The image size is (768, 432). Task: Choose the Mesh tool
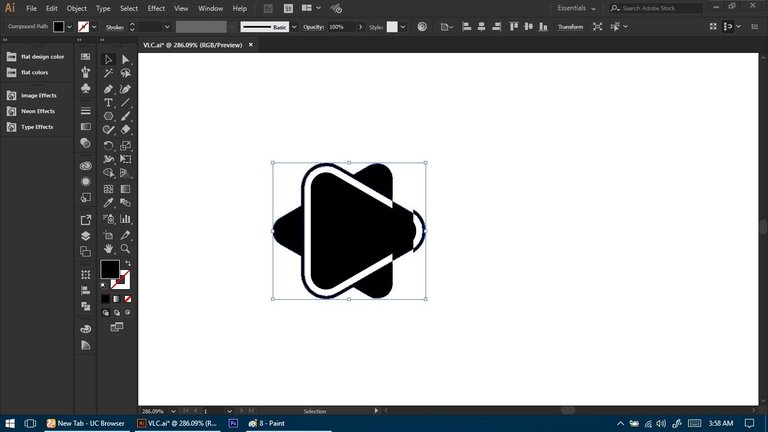click(108, 189)
